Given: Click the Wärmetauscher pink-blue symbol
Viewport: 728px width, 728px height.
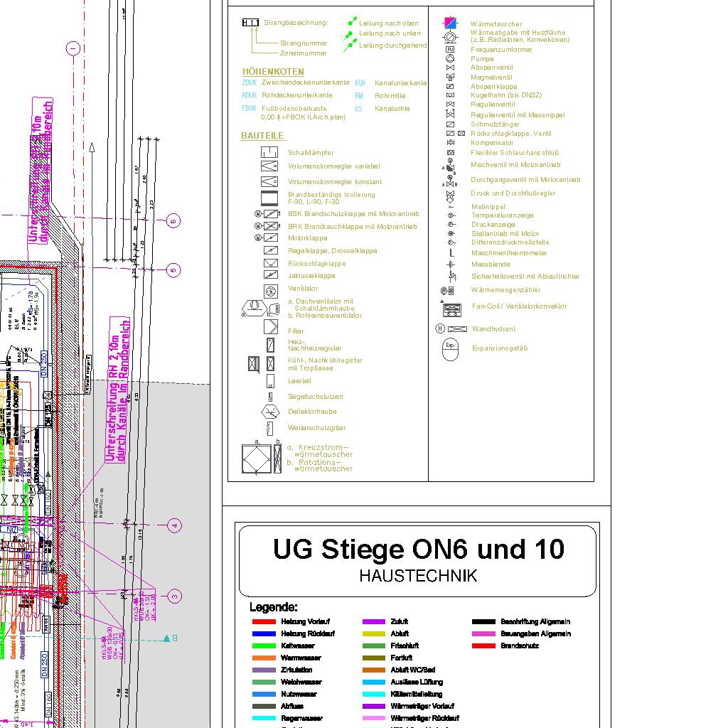Looking at the screenshot, I should (450, 23).
